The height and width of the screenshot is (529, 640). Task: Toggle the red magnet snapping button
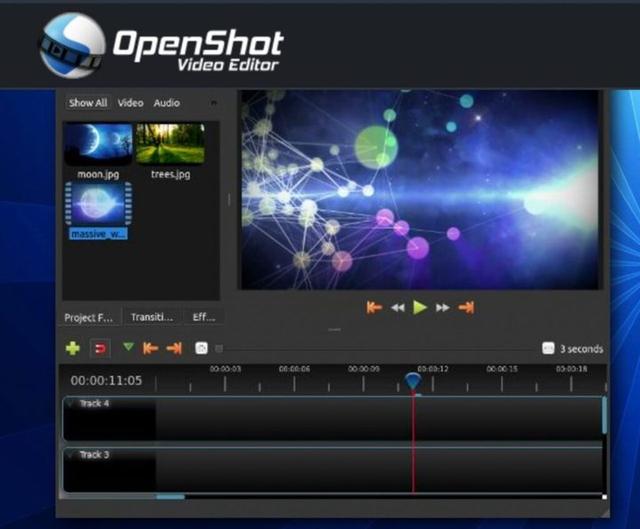point(100,349)
